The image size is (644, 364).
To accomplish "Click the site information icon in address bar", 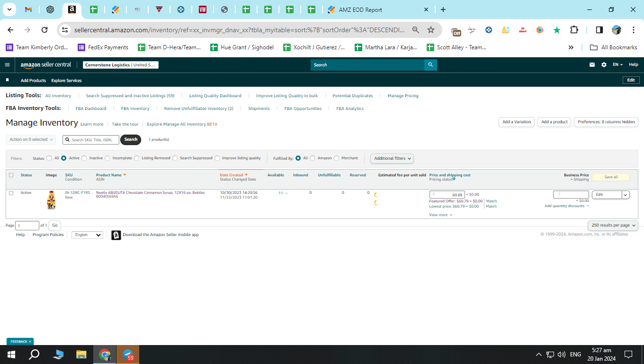I will tap(65, 30).
